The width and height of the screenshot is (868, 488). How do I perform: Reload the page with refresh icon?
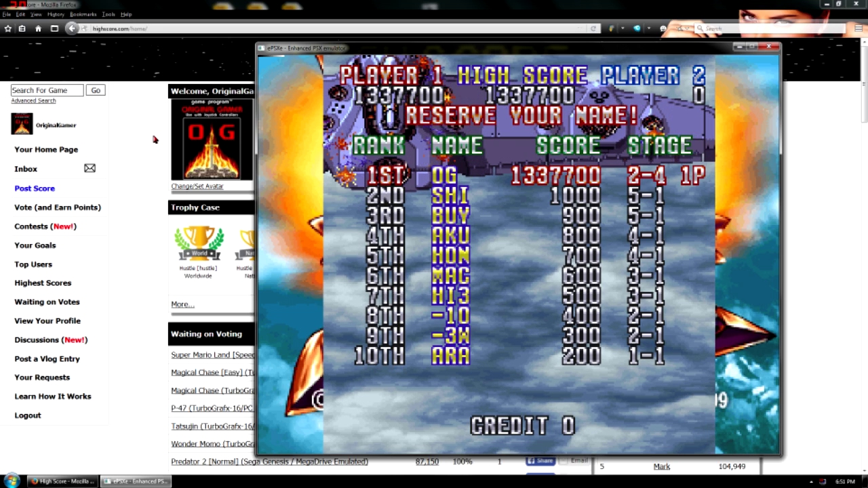pos(593,28)
